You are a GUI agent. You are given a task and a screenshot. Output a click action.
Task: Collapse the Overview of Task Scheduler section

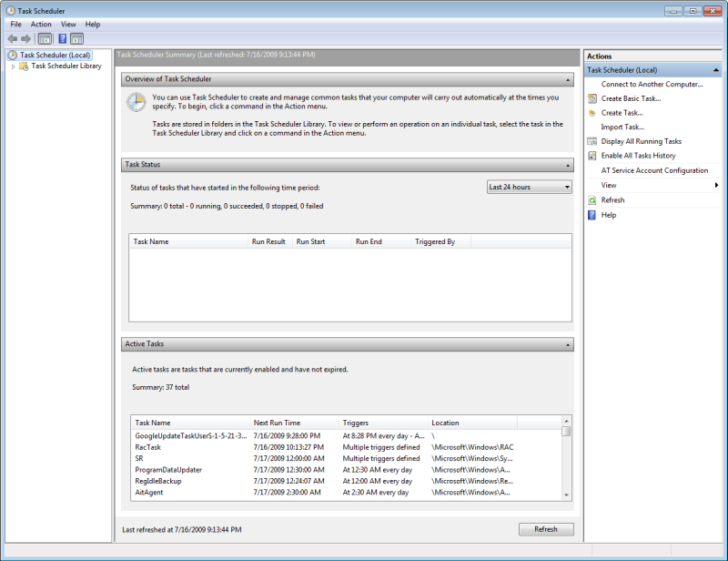coord(568,79)
